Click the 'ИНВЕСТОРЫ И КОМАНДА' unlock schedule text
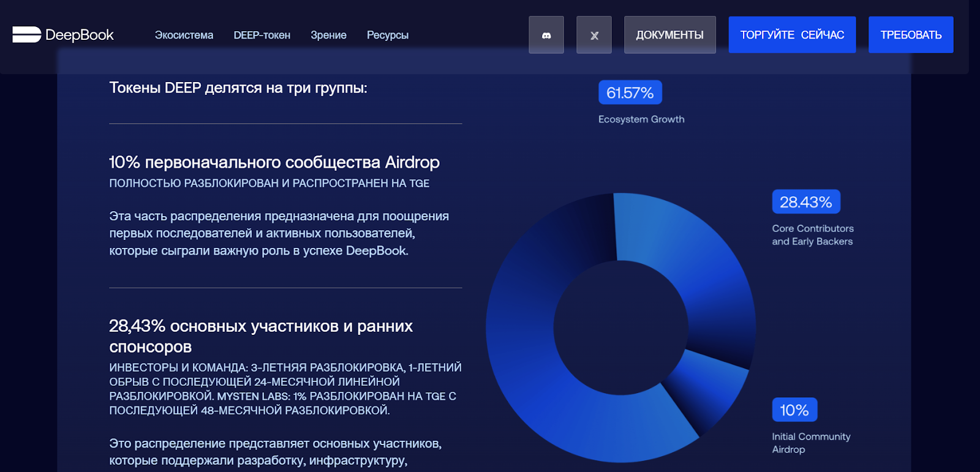980x472 pixels. point(285,389)
